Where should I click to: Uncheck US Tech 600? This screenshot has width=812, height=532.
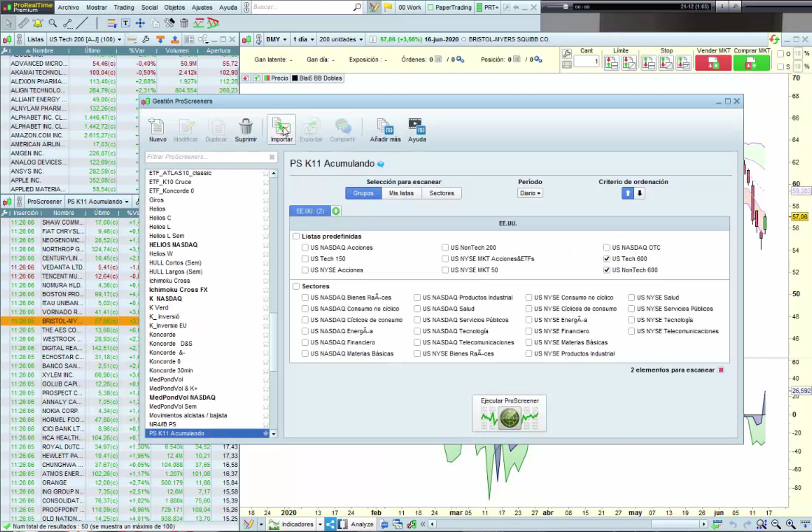607,259
